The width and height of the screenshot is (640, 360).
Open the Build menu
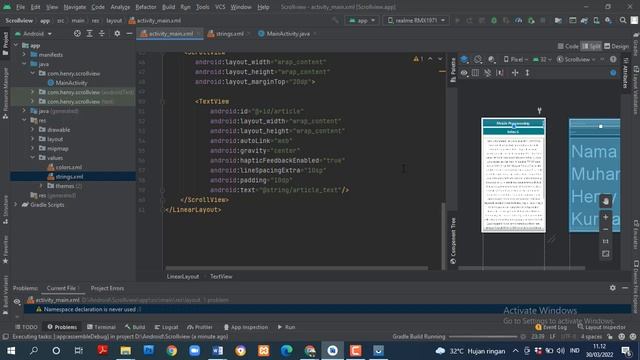point(168,7)
